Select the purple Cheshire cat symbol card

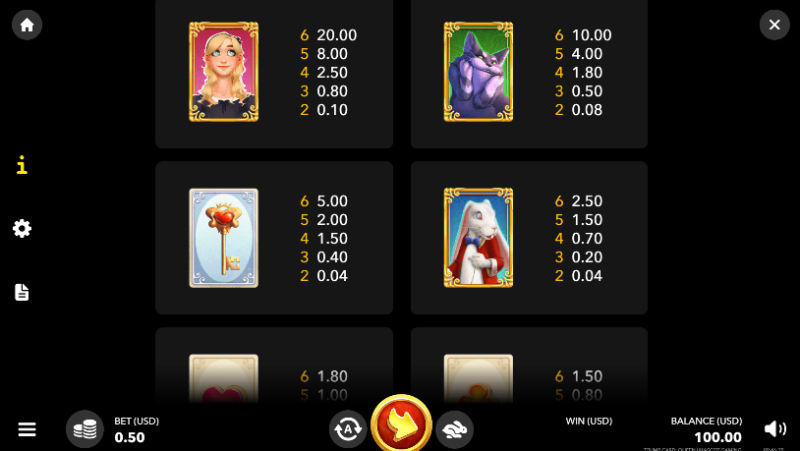pos(478,71)
